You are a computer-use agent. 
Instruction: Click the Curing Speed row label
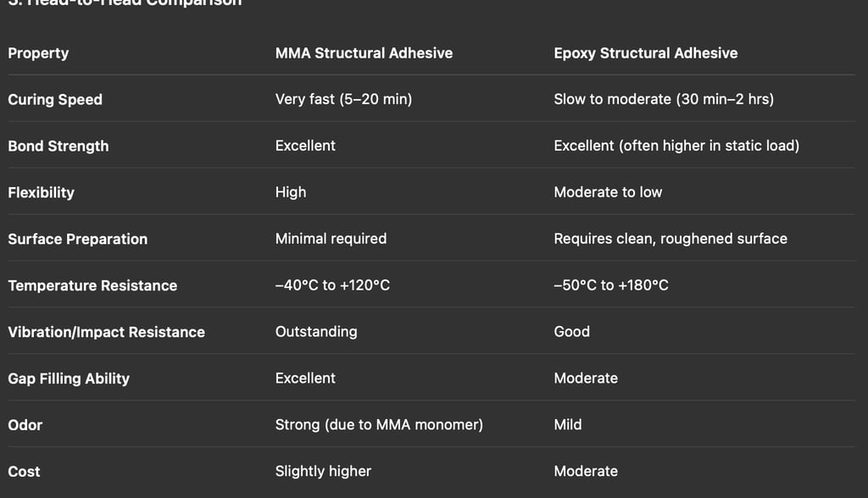coord(55,100)
